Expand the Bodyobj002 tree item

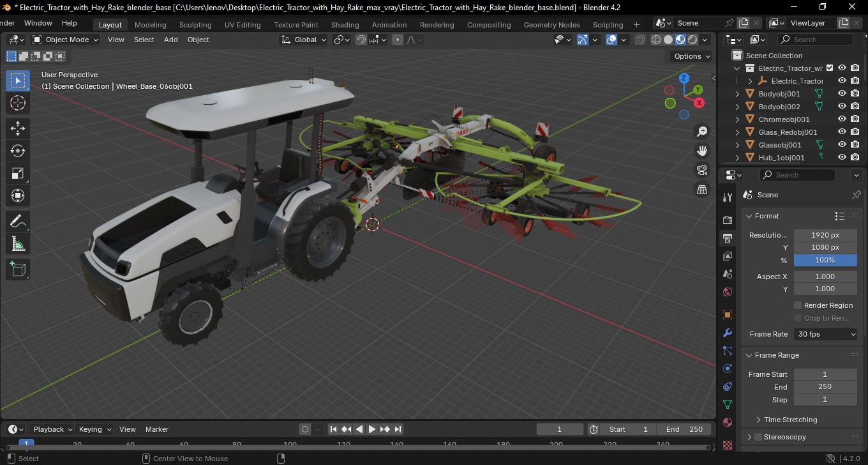738,107
